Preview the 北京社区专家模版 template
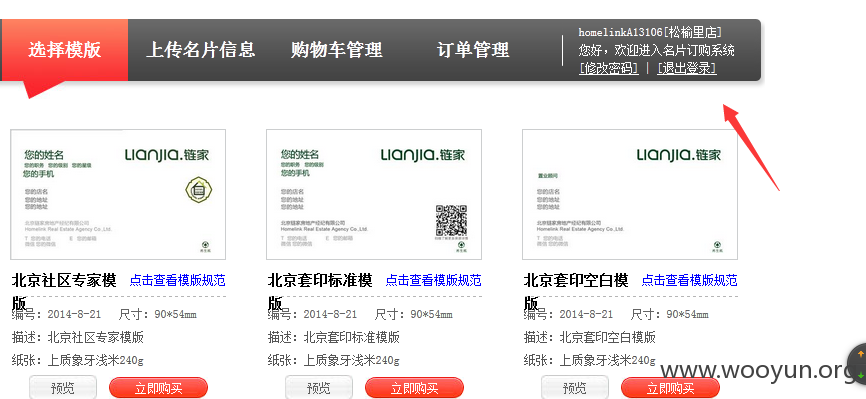 62,388
